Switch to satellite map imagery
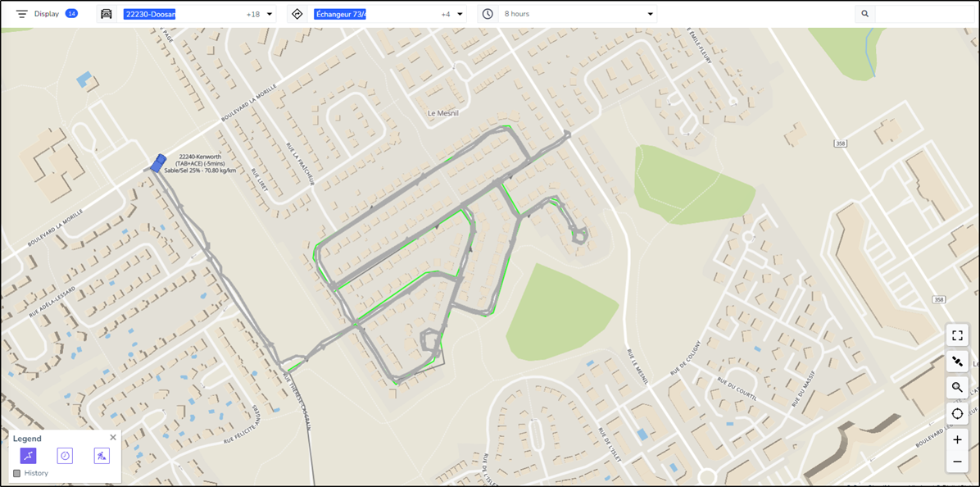 [x=957, y=362]
